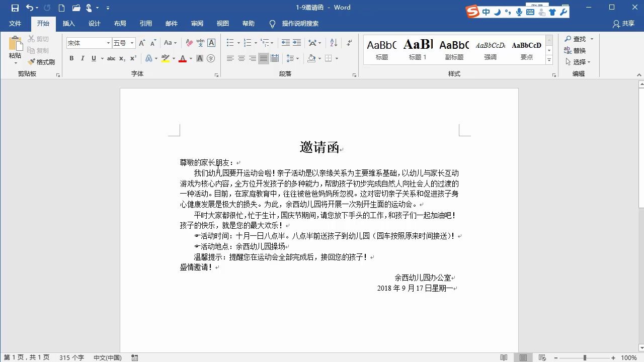The image size is (644, 362).
Task: Click the yellow text highlight color button
Action: coord(166,58)
